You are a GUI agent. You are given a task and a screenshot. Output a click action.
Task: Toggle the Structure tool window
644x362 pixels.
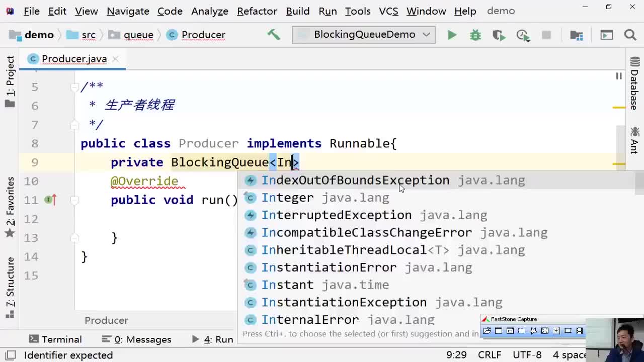click(x=10, y=287)
